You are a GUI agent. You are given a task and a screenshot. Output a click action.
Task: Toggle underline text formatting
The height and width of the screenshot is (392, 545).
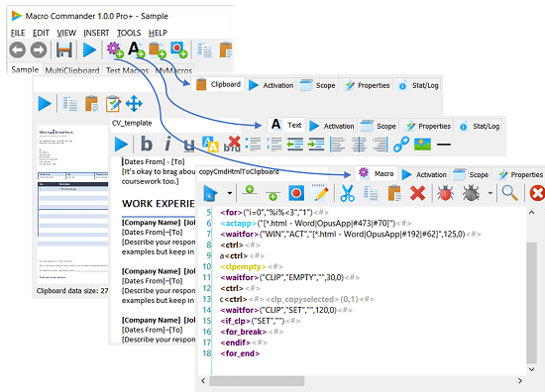point(189,145)
